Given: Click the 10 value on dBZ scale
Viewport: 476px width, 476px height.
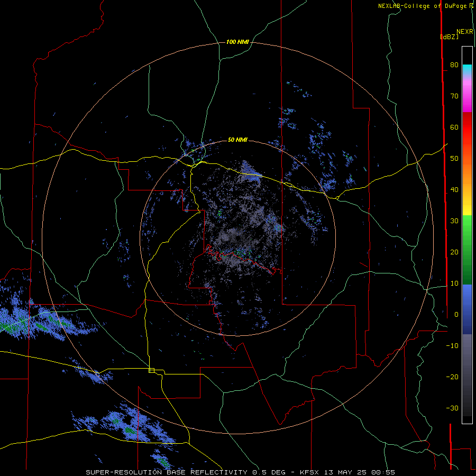Looking at the screenshot, I should [x=454, y=283].
